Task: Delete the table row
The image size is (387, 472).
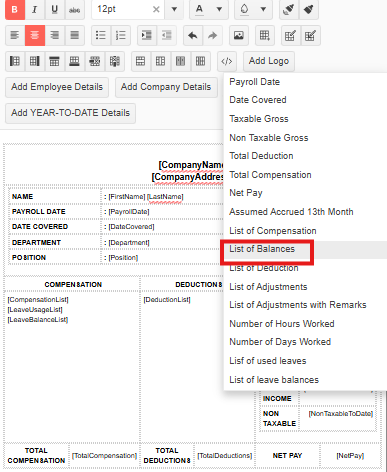Action: [95, 61]
